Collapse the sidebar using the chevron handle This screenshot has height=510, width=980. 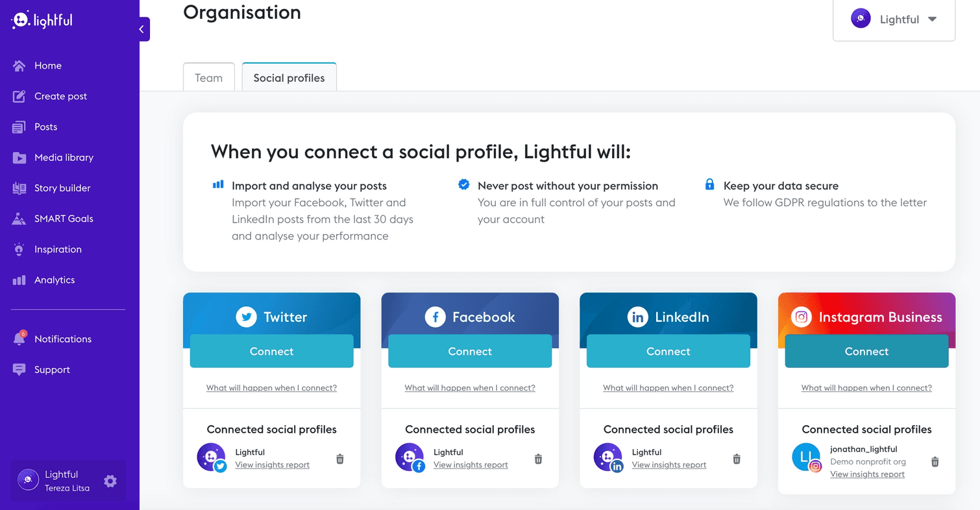pos(143,29)
